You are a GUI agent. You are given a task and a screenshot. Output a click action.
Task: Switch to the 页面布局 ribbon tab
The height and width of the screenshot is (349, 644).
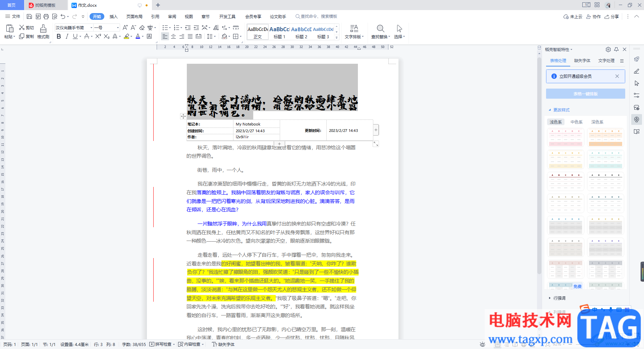[134, 16]
